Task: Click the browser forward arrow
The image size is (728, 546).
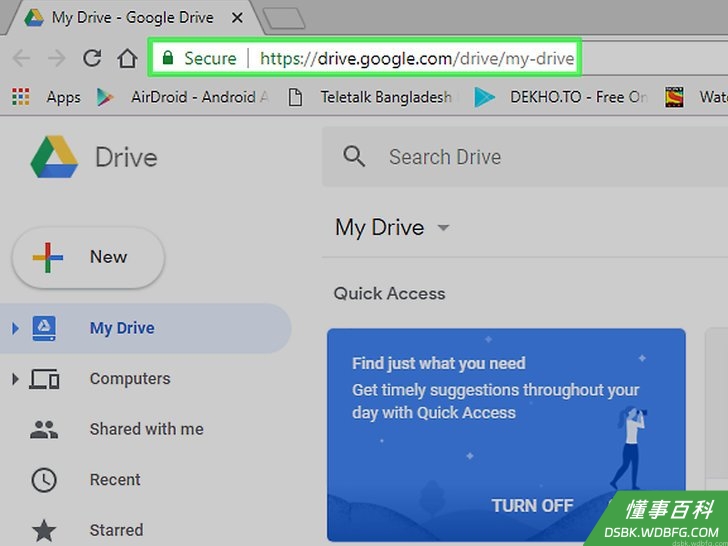Action: [57, 58]
